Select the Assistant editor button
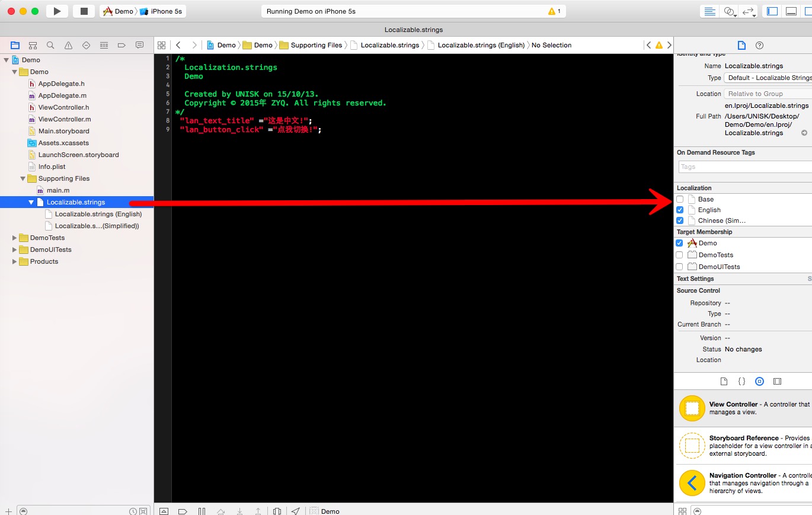This screenshot has width=812, height=515. point(729,11)
